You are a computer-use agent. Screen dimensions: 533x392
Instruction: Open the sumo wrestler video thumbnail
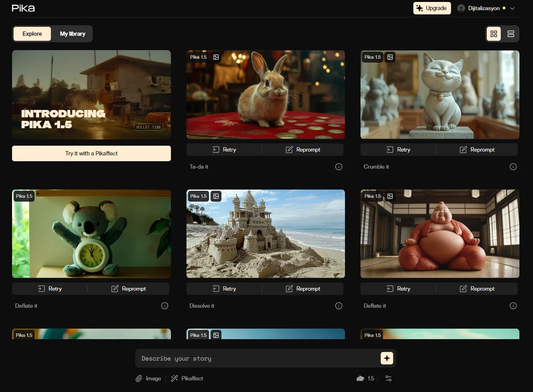[x=440, y=234]
